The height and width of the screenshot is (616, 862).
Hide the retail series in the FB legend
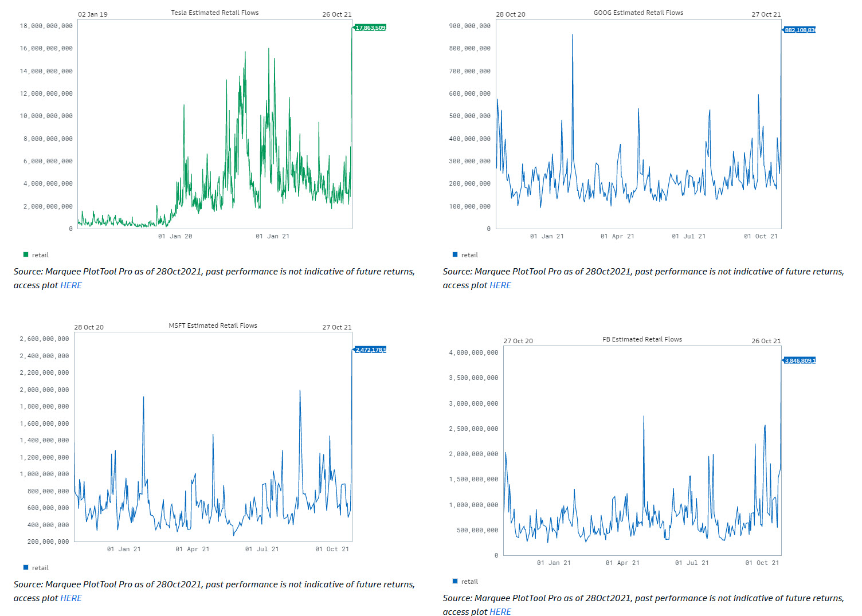coord(455,582)
